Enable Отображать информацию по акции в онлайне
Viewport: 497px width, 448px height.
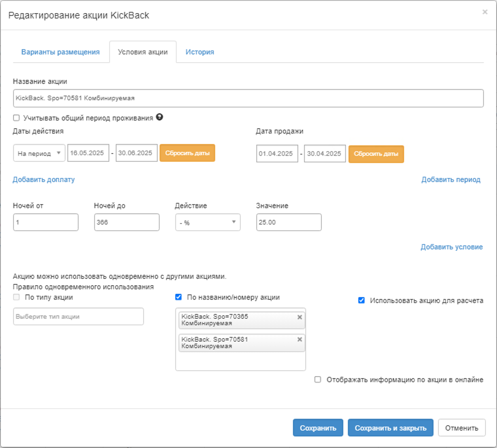[x=317, y=380]
